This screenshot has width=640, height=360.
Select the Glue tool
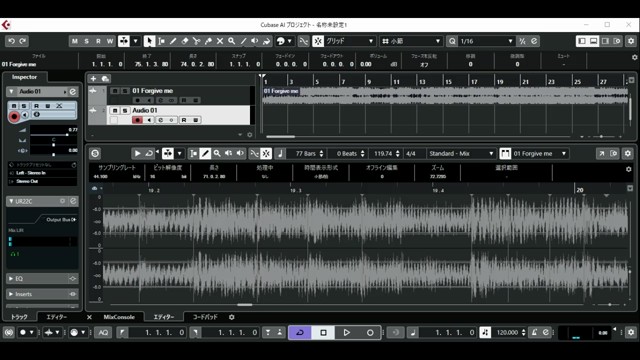208,41
